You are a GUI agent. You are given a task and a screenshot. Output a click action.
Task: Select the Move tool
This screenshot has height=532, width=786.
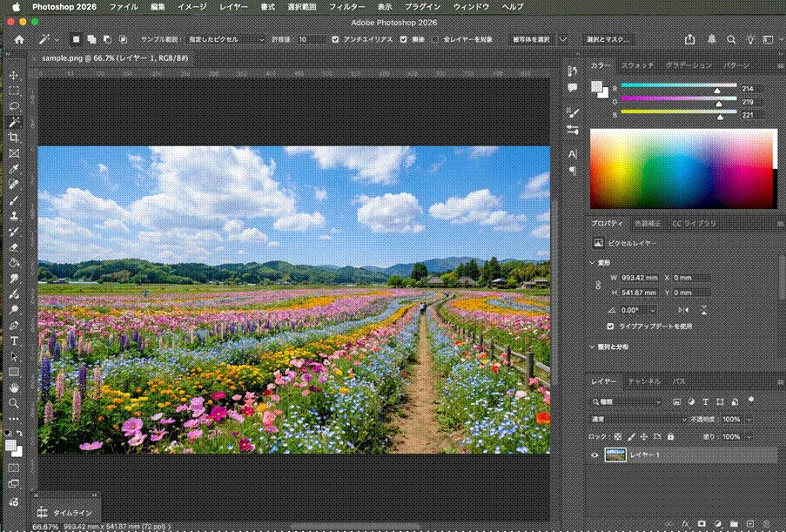coord(13,76)
